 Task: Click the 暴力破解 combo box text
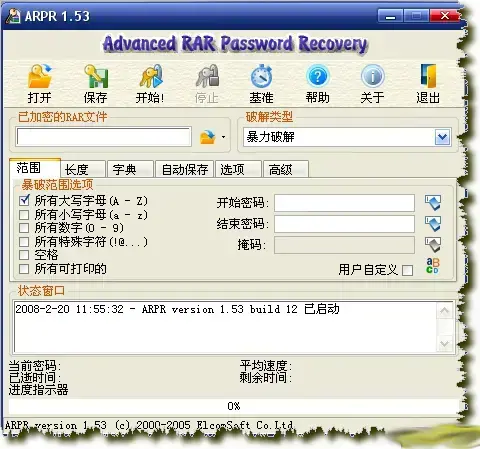tap(270, 137)
